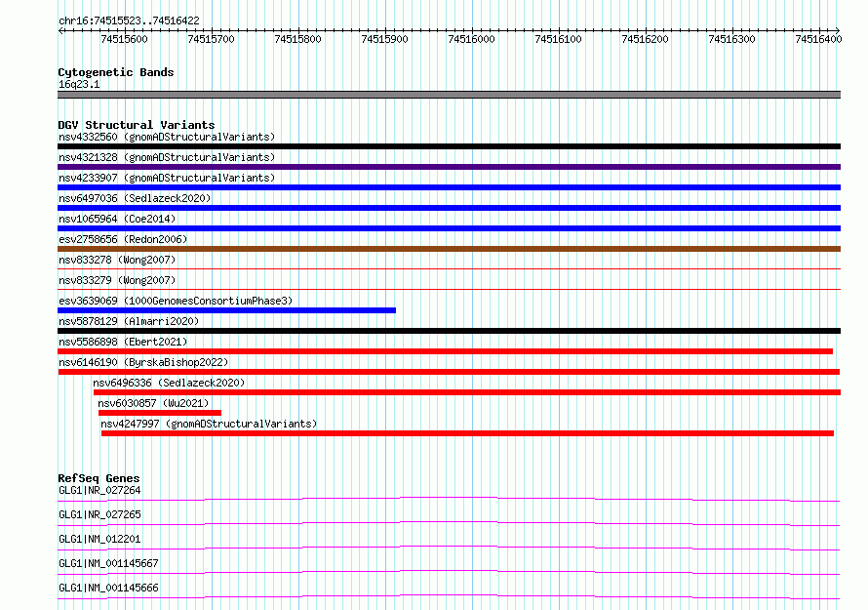Click the 74516200 ruler tick label

pyautogui.click(x=645, y=39)
